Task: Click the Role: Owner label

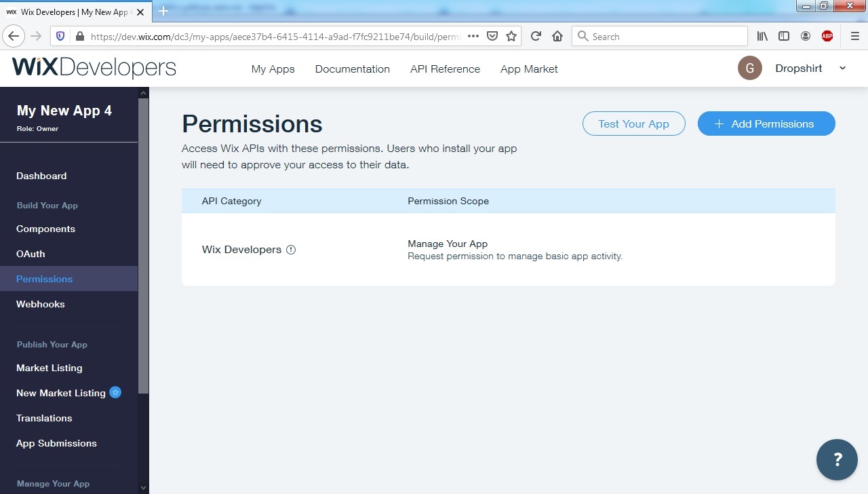Action: (37, 128)
